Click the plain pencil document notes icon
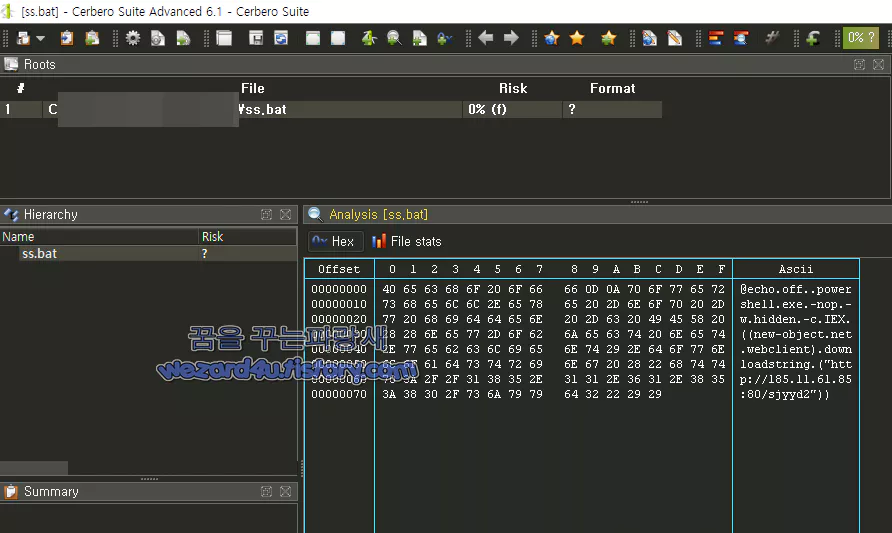Screen dimensions: 892x533 pyautogui.click(x=675, y=38)
